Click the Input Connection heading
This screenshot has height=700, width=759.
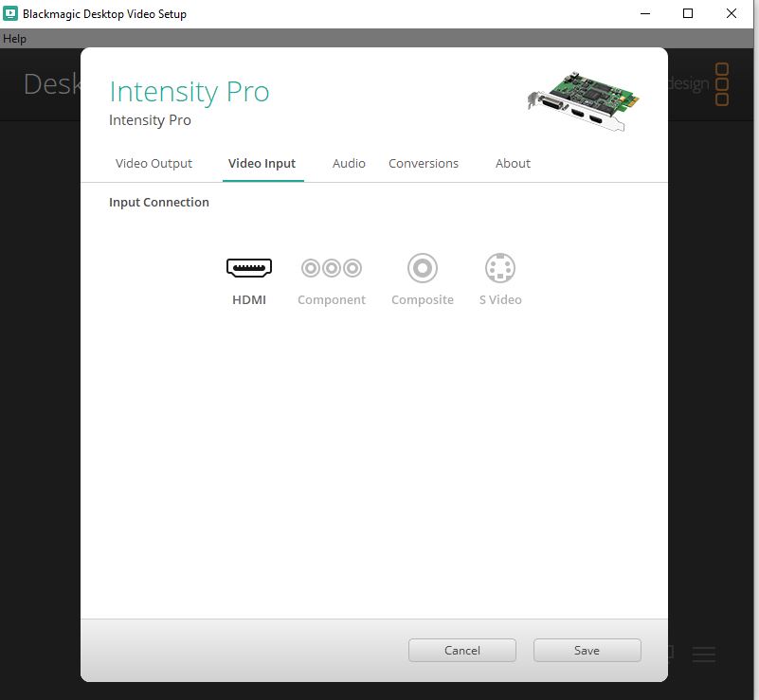click(159, 202)
